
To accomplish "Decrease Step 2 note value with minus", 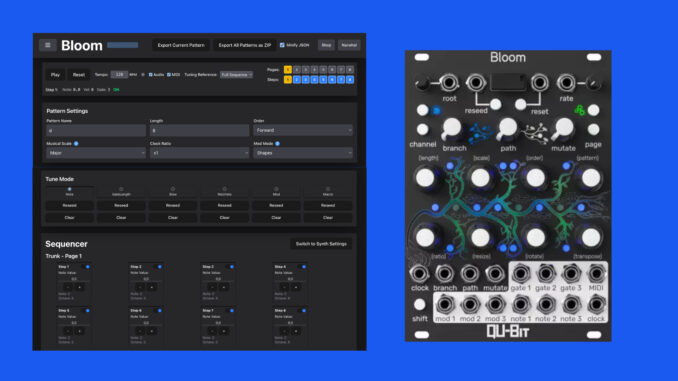I will click(x=140, y=287).
